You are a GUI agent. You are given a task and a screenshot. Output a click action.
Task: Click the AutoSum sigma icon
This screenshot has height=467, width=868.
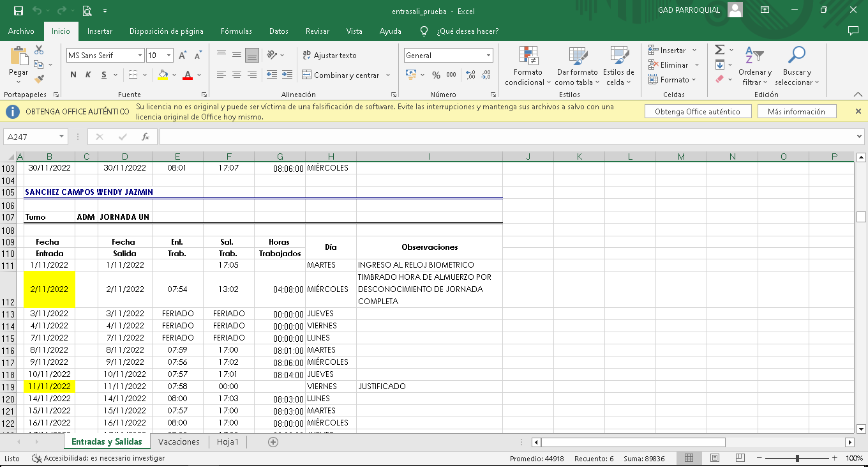(719, 50)
